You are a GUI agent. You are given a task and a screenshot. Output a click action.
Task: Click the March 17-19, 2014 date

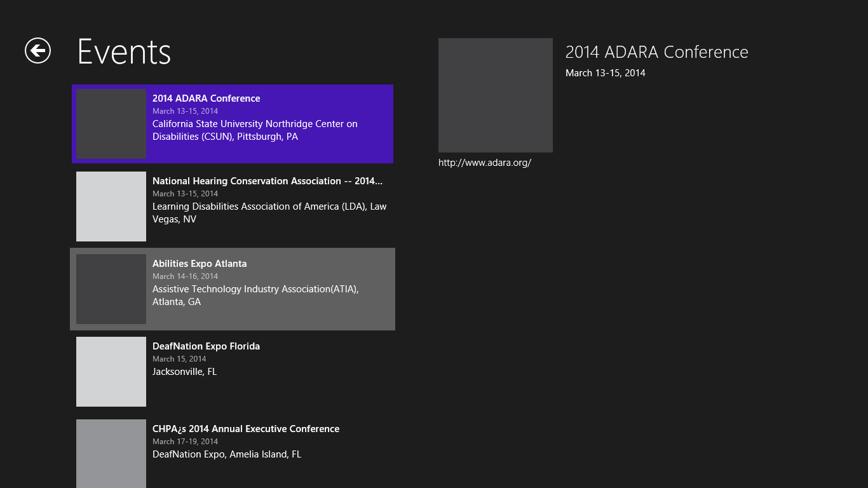(185, 442)
